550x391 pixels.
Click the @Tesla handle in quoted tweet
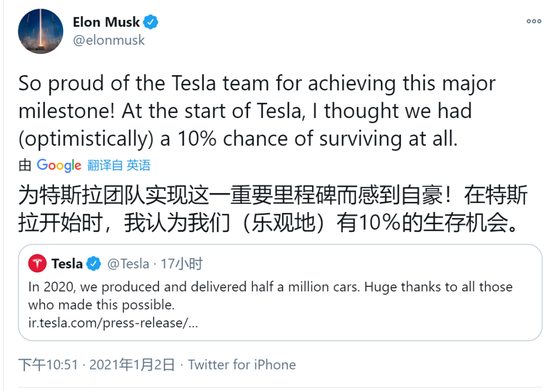[128, 264]
